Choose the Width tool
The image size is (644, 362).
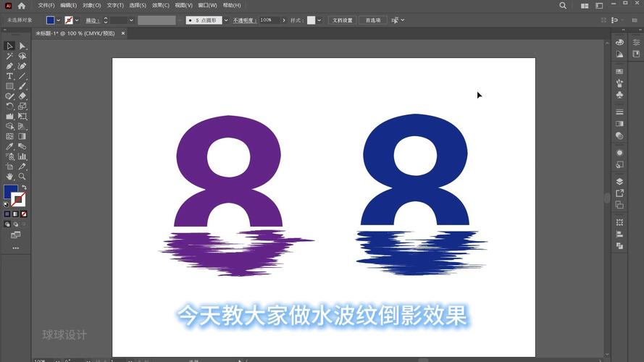(x=9, y=116)
